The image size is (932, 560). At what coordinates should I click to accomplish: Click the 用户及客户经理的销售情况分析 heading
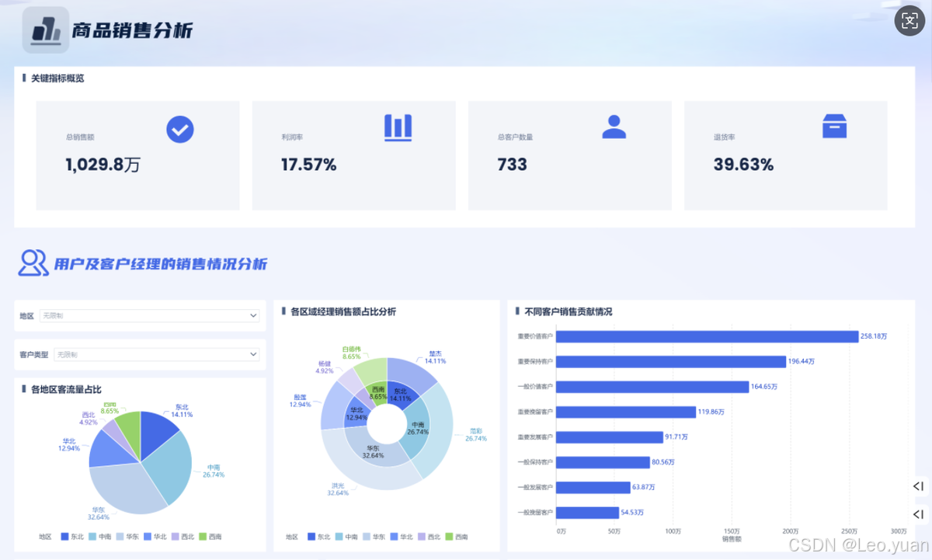click(161, 264)
